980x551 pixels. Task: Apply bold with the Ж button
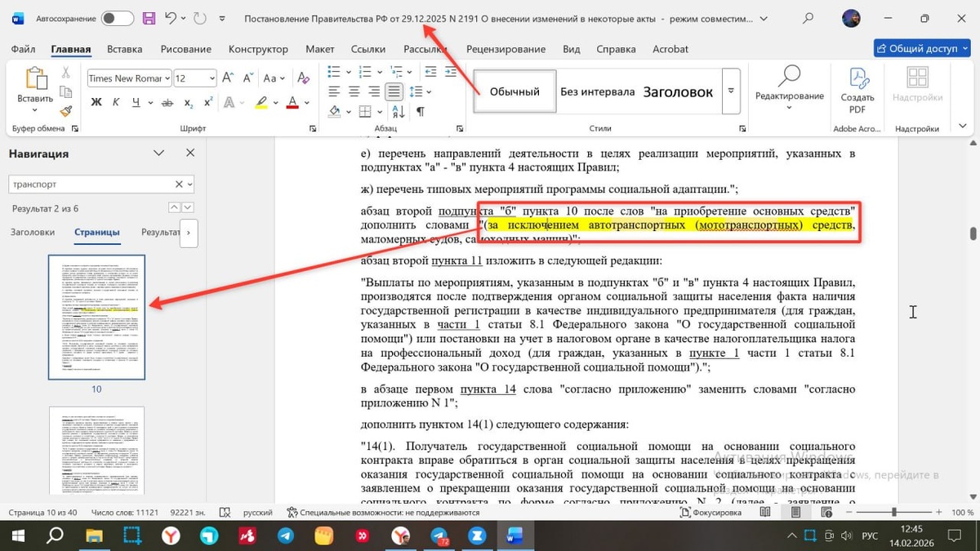pyautogui.click(x=96, y=103)
